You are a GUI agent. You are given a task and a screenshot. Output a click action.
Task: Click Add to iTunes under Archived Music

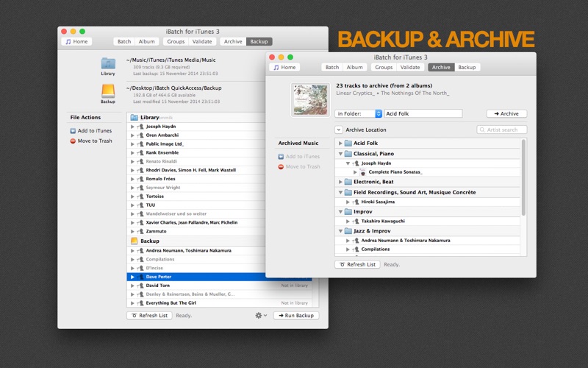[299, 157]
